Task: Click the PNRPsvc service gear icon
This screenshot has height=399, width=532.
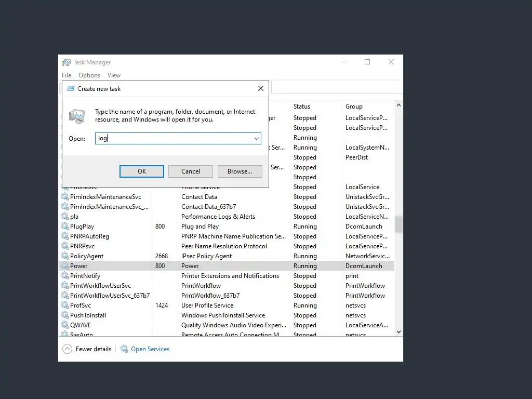Action: pyautogui.click(x=65, y=246)
